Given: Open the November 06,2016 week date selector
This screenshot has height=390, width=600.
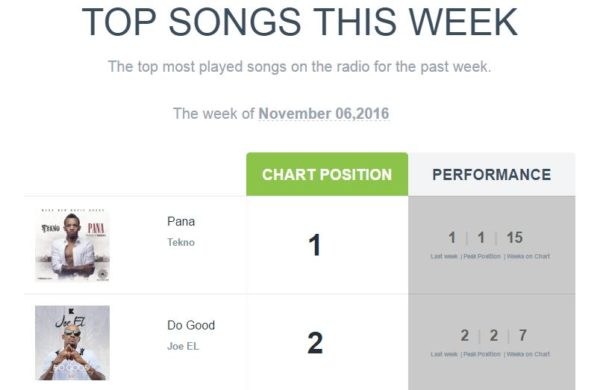Looking at the screenshot, I should click(x=324, y=114).
